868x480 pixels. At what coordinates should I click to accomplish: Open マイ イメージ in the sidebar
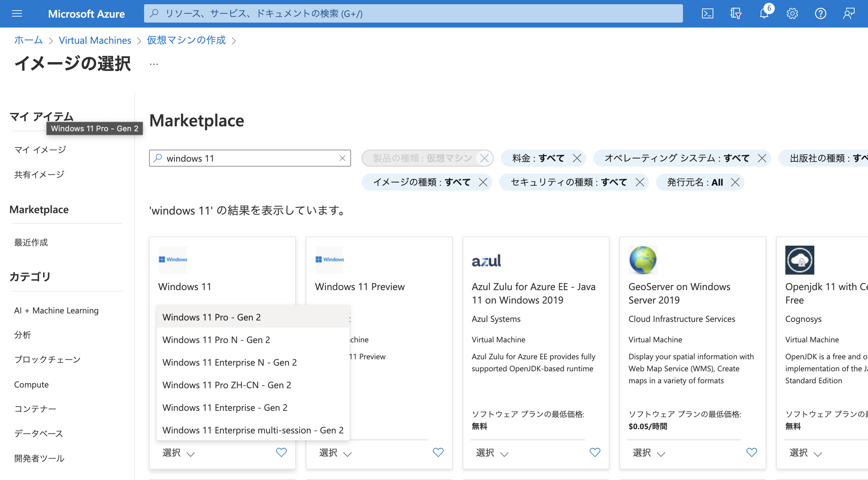(40, 149)
